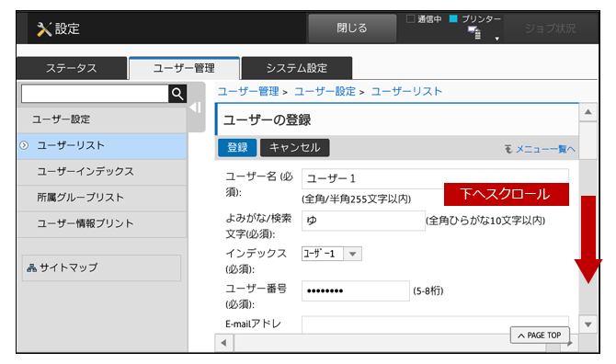Click the ユーザー名 text field
This screenshot has height=364, width=616.
[x=435, y=178]
